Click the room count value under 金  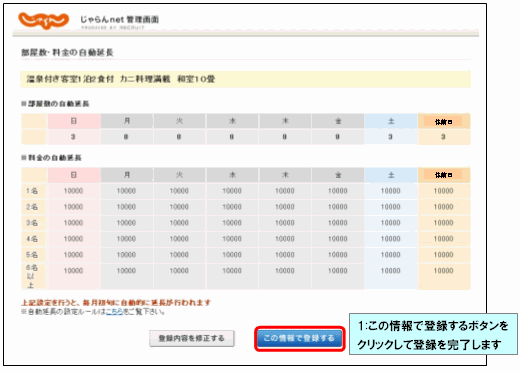(337, 137)
